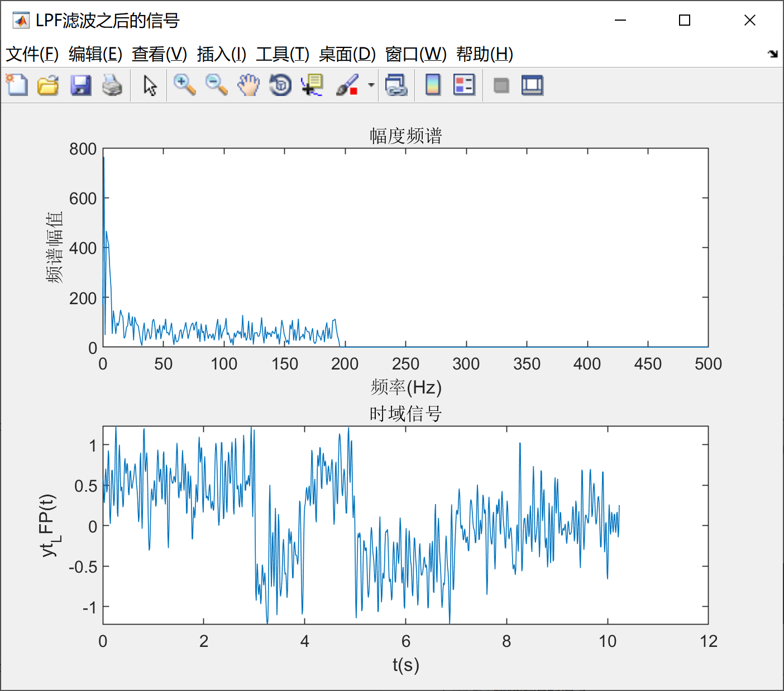
Task: Insert a legend using the toolbar icon
Action: (x=464, y=85)
